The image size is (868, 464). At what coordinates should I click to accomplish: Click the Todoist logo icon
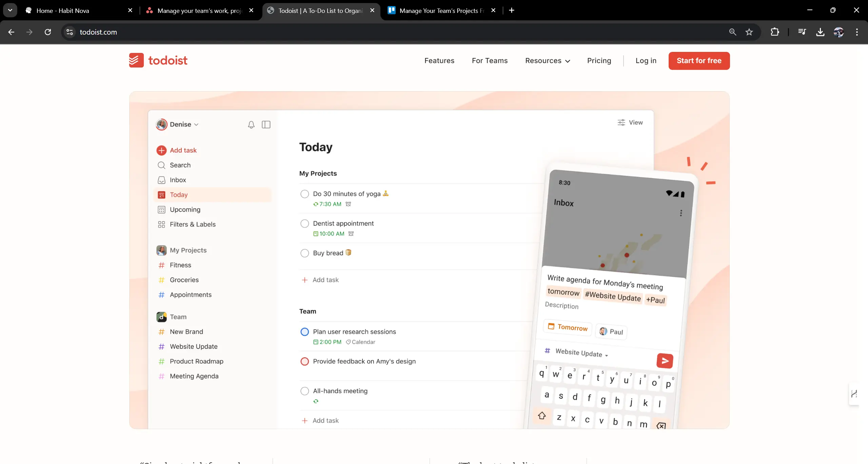(x=136, y=60)
